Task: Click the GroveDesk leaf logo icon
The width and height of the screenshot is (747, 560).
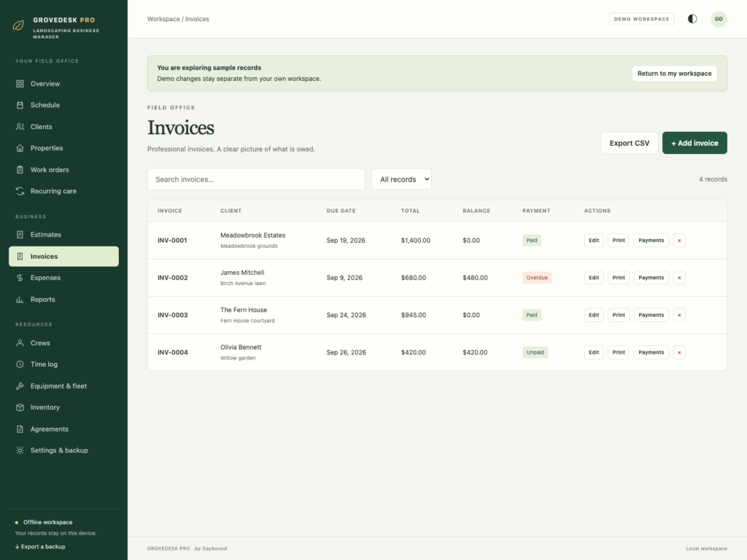Action: click(x=18, y=26)
